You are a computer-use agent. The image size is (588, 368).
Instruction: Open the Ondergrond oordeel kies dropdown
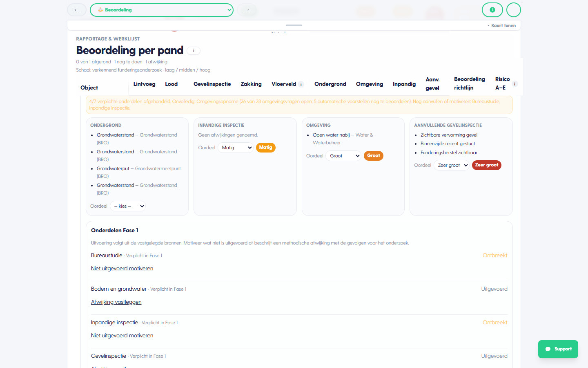tap(128, 206)
